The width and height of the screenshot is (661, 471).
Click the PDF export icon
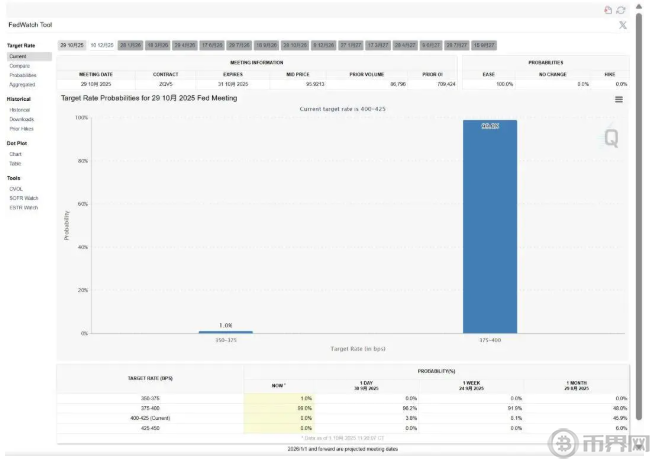tap(608, 10)
